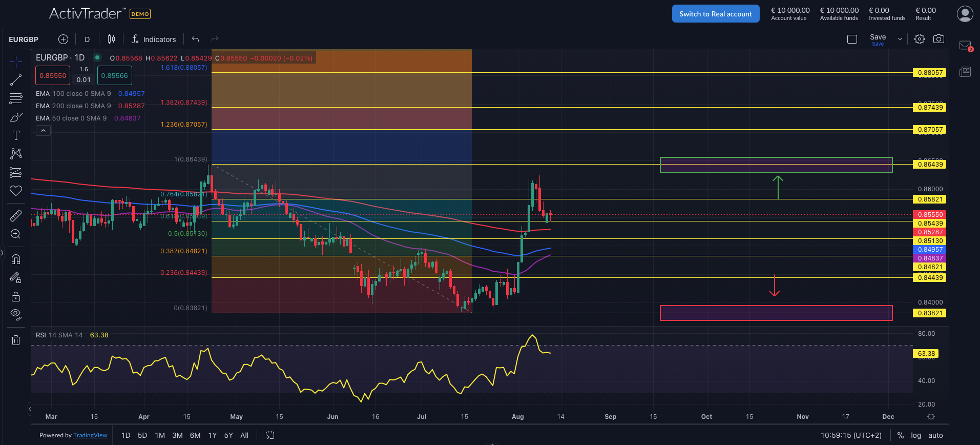Toggle the auto scale option
The image size is (980, 445).
[x=935, y=435]
